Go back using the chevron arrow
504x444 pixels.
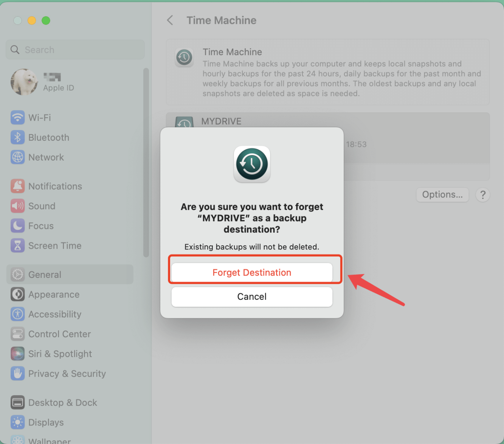click(x=170, y=20)
